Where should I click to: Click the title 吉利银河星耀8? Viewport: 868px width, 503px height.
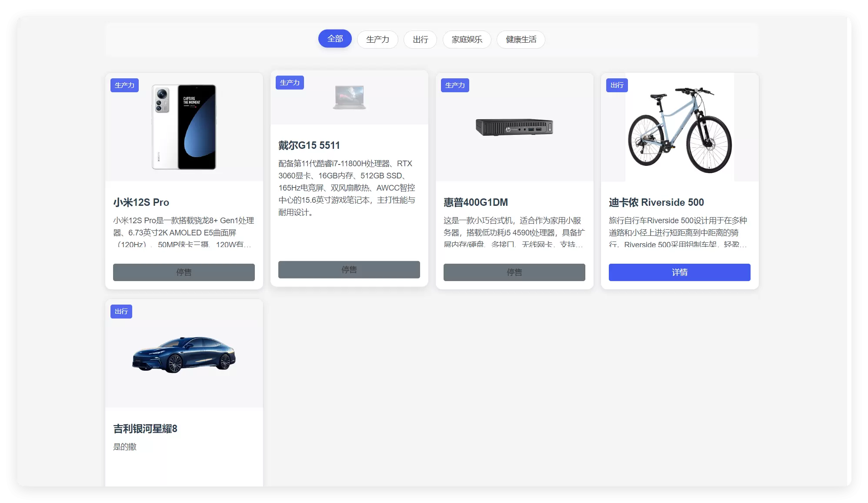click(x=145, y=429)
